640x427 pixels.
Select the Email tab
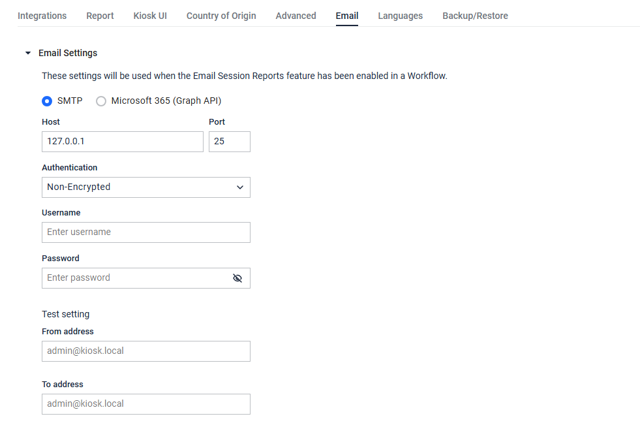coord(347,16)
